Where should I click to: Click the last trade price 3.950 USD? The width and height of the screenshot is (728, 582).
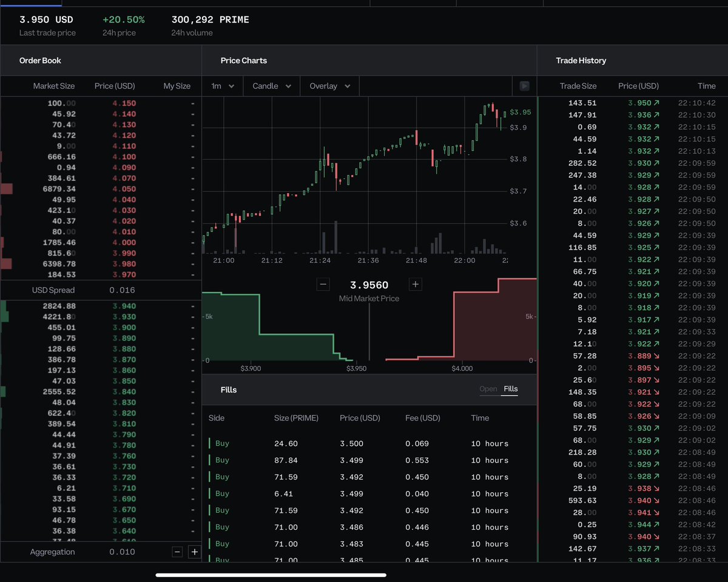pos(46,19)
